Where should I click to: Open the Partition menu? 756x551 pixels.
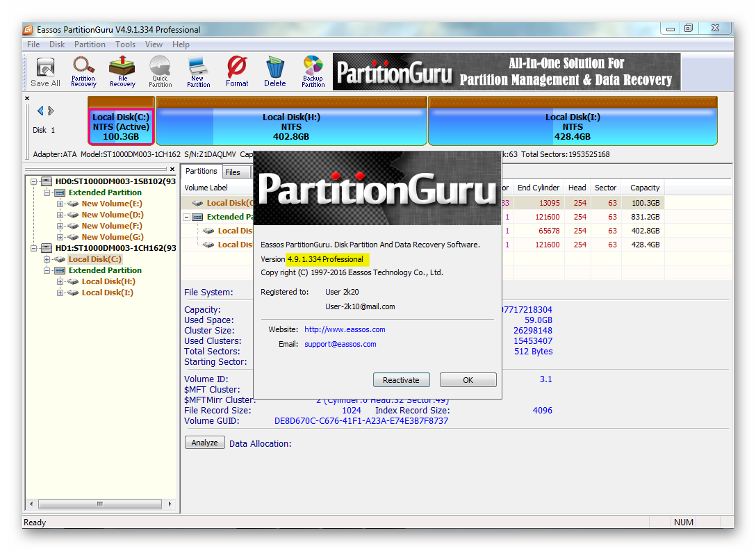[x=90, y=44]
